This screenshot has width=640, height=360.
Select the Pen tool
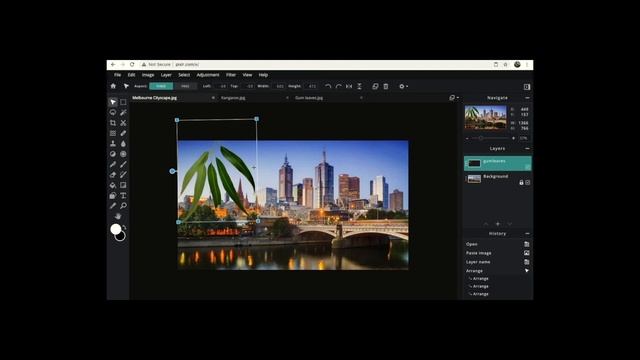tap(113, 164)
